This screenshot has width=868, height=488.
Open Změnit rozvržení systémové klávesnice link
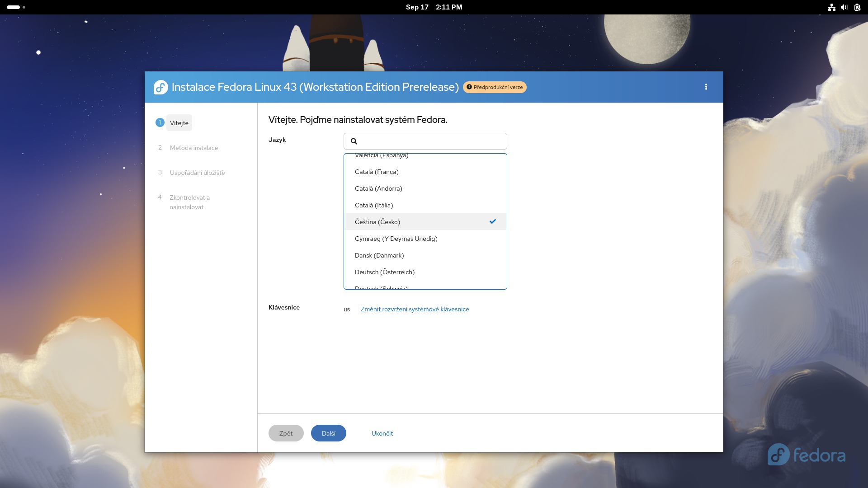[x=415, y=309]
